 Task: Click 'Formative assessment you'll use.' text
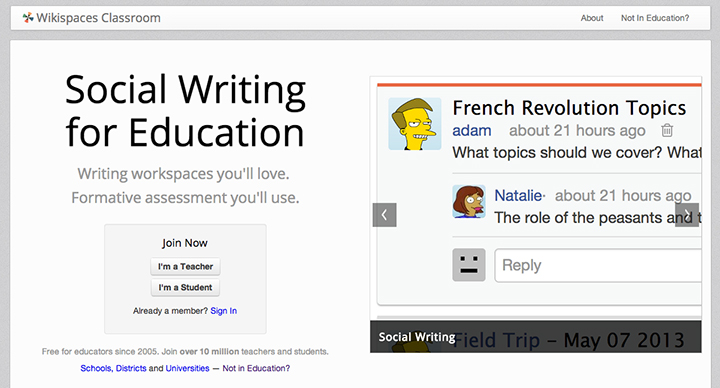coord(185,198)
